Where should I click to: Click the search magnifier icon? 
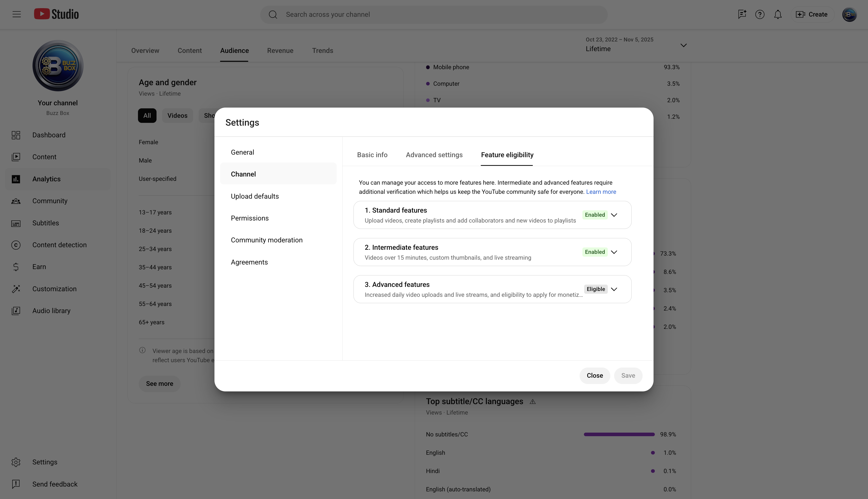pos(273,14)
